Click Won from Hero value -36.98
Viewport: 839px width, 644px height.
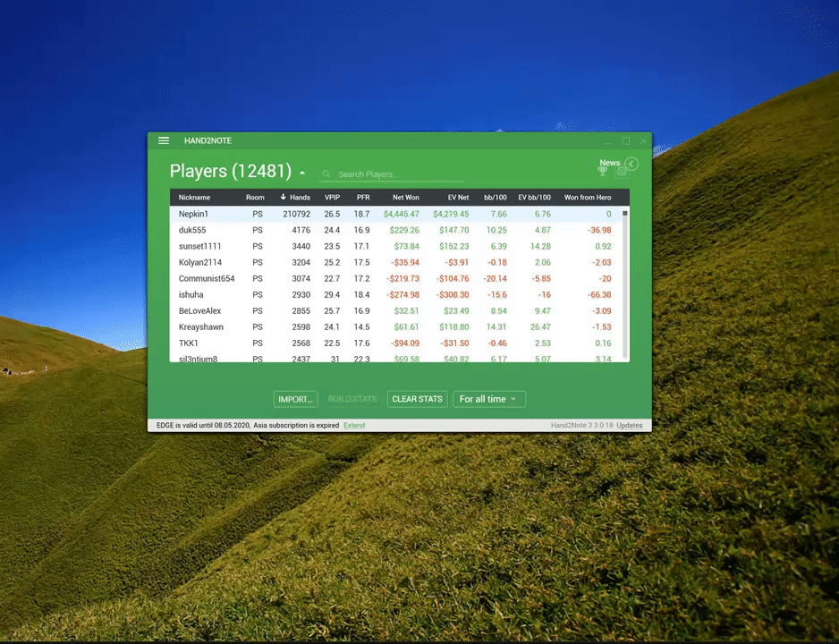[599, 230]
